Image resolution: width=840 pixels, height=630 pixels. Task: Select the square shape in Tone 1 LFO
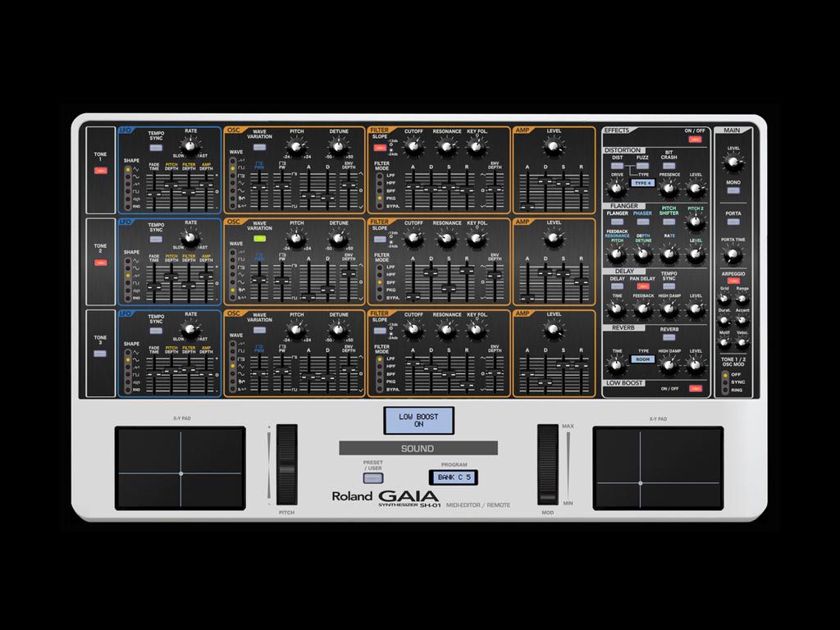tap(128, 191)
